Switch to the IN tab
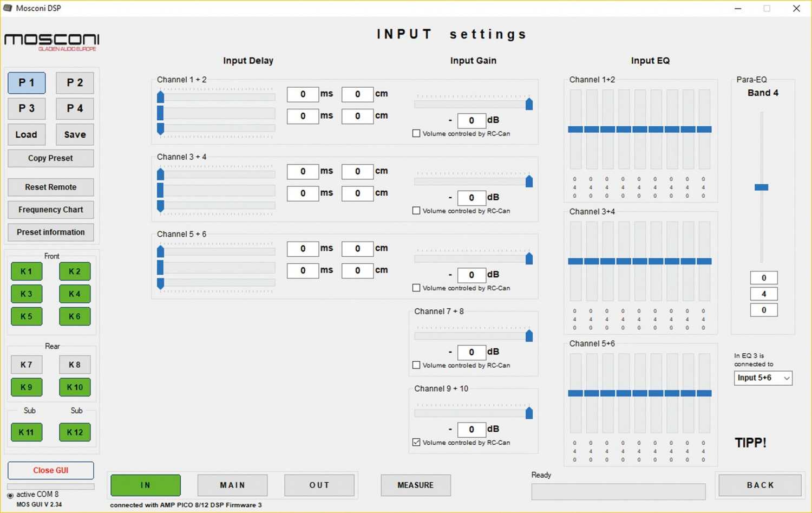This screenshot has width=812, height=513. 146,485
